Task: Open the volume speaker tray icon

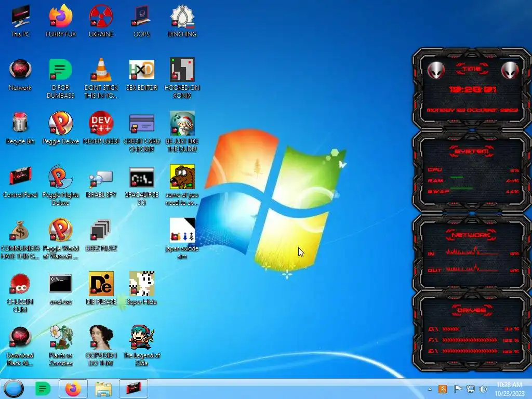Action: pos(483,389)
